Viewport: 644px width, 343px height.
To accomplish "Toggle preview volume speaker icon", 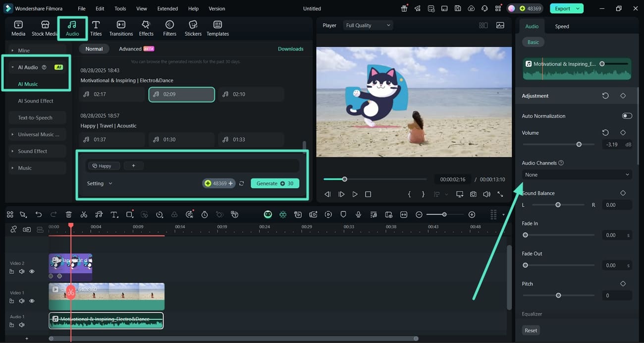I will [487, 194].
